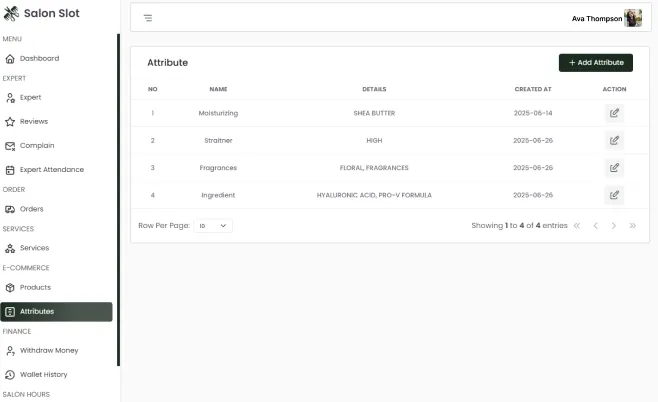Screen dimensions: 658x402
Task: Go to next page chevron
Action: point(614,226)
